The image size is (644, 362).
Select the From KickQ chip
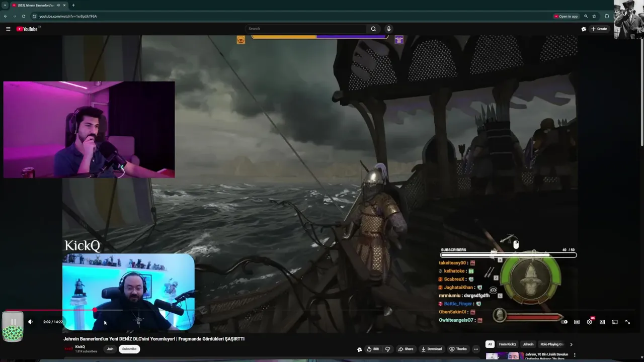click(507, 344)
